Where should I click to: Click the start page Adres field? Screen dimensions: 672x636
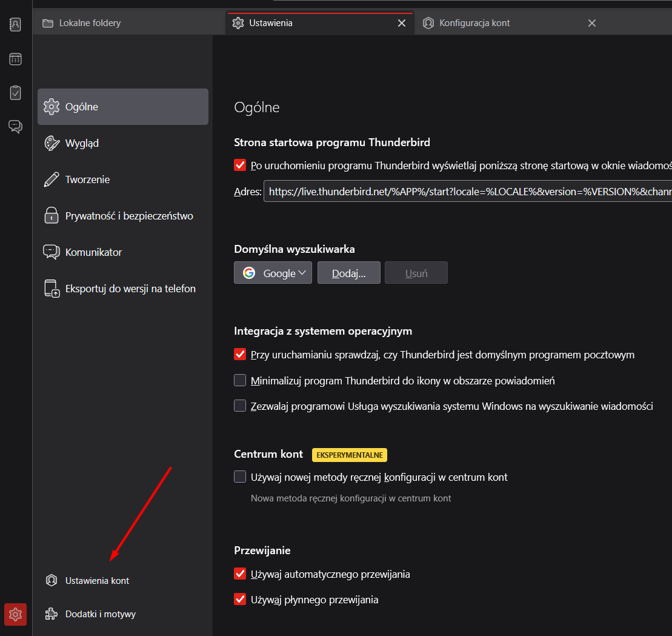click(468, 191)
